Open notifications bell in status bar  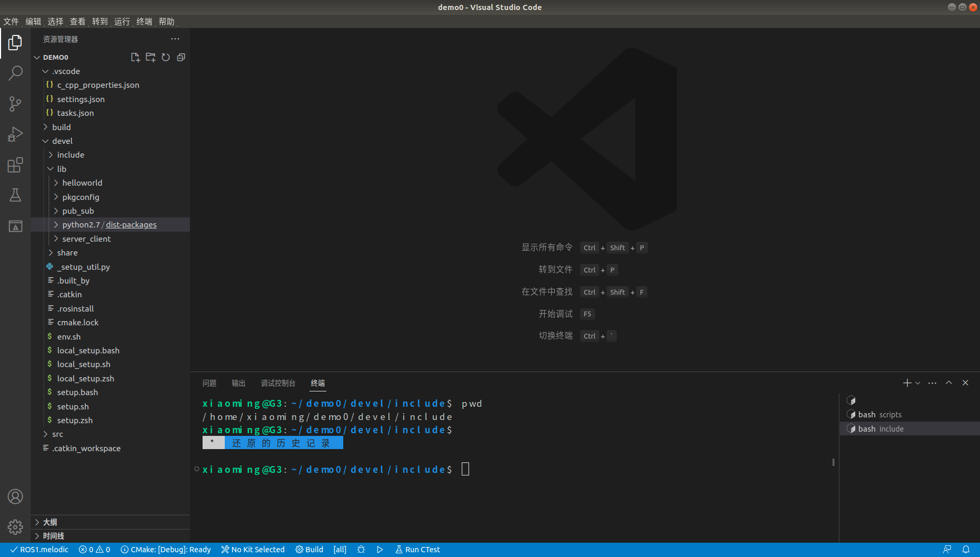coord(966,550)
